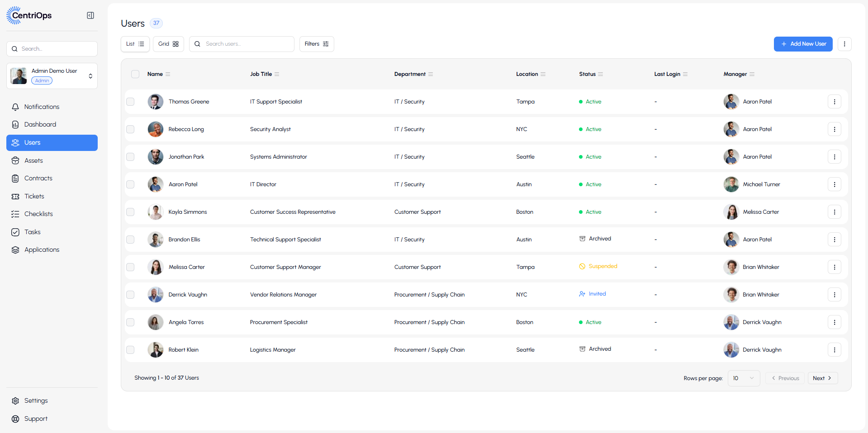Sort by the Location column icon
The width and height of the screenshot is (868, 433).
click(x=543, y=74)
